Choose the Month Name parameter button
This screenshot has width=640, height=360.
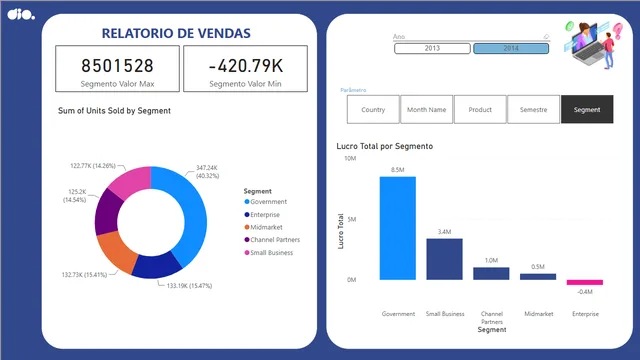[427, 109]
